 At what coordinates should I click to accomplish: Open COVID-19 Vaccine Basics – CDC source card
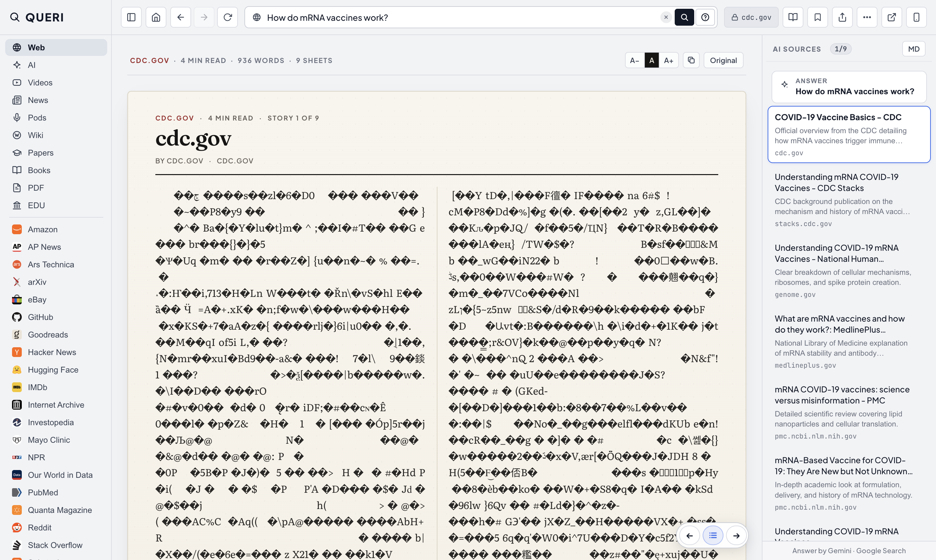849,134
